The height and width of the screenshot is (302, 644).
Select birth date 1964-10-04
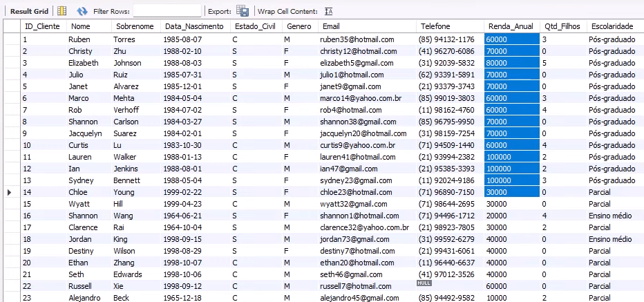point(183,227)
